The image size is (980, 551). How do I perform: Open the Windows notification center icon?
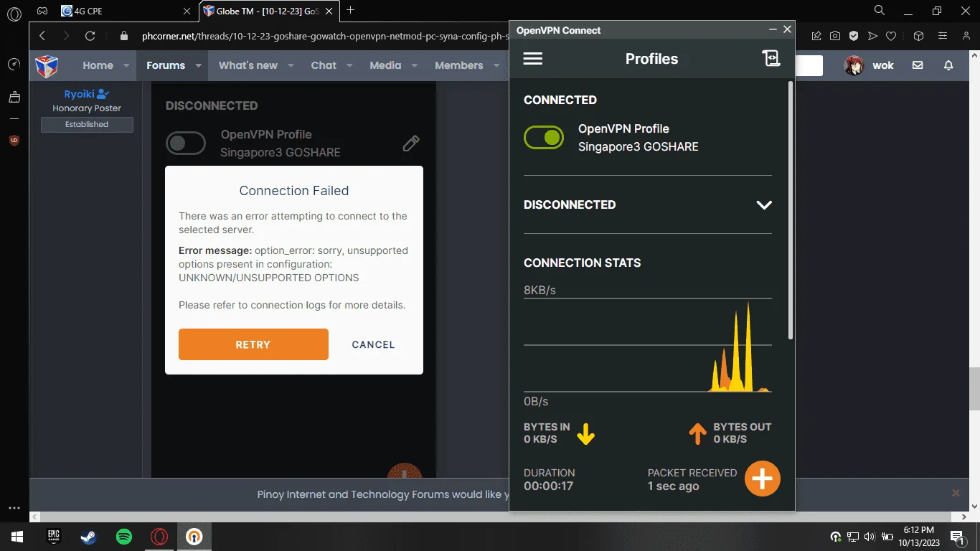[957, 537]
